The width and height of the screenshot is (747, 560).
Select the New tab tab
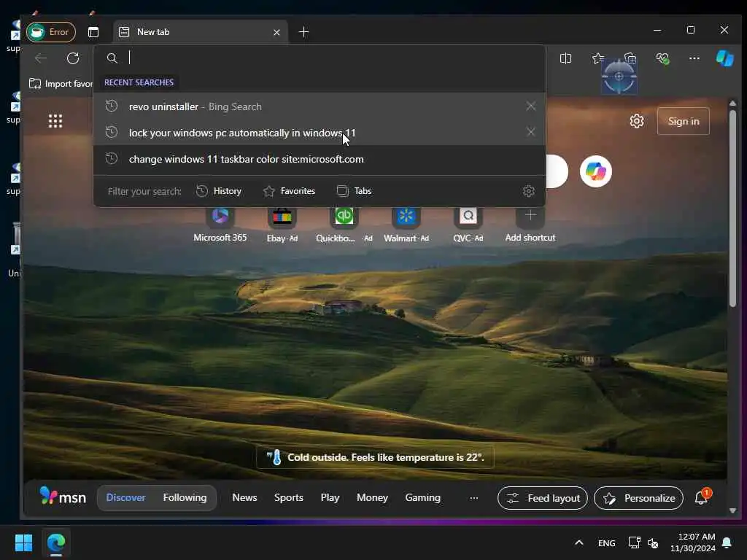pyautogui.click(x=200, y=32)
